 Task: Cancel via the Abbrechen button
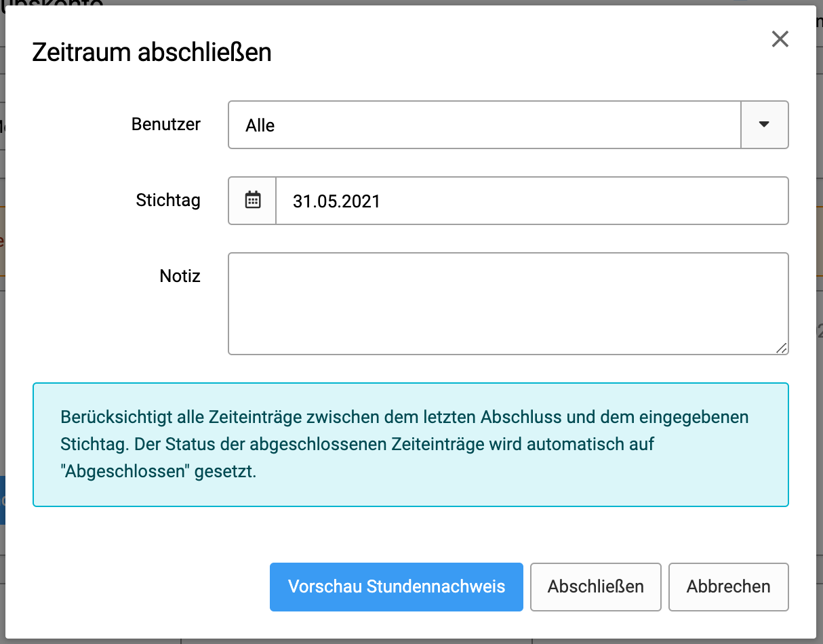click(x=729, y=587)
